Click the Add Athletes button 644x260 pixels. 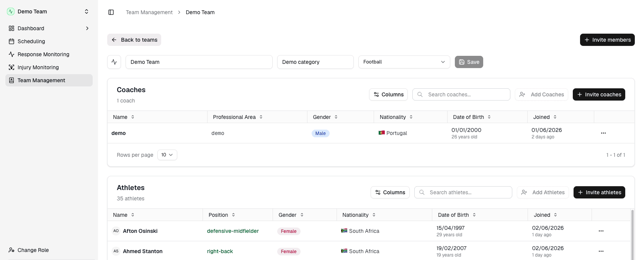coord(543,192)
